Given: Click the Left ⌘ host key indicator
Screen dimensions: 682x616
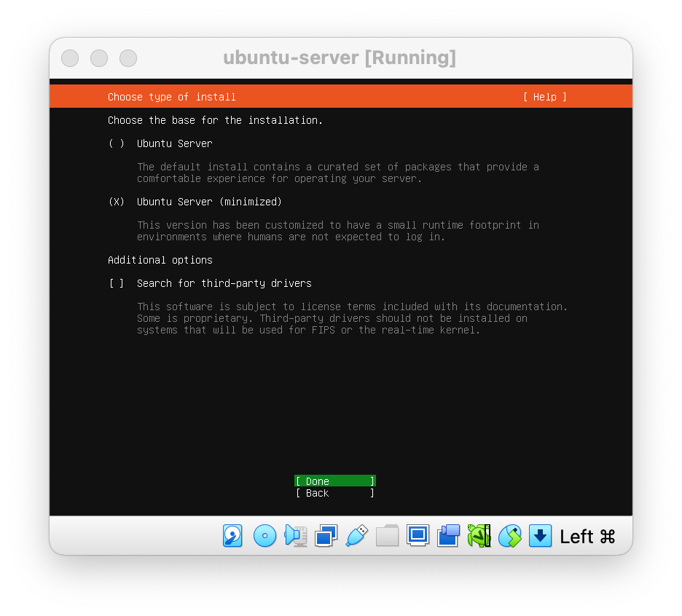Looking at the screenshot, I should pos(587,537).
